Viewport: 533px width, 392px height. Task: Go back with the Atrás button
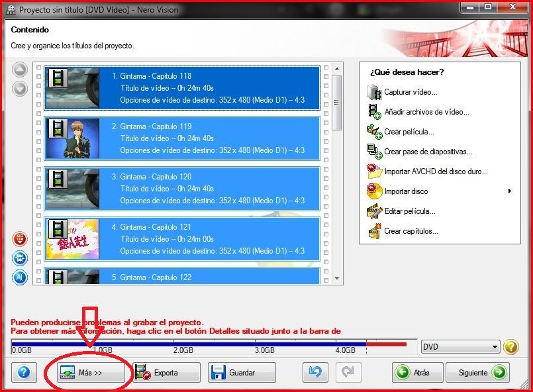(x=417, y=373)
